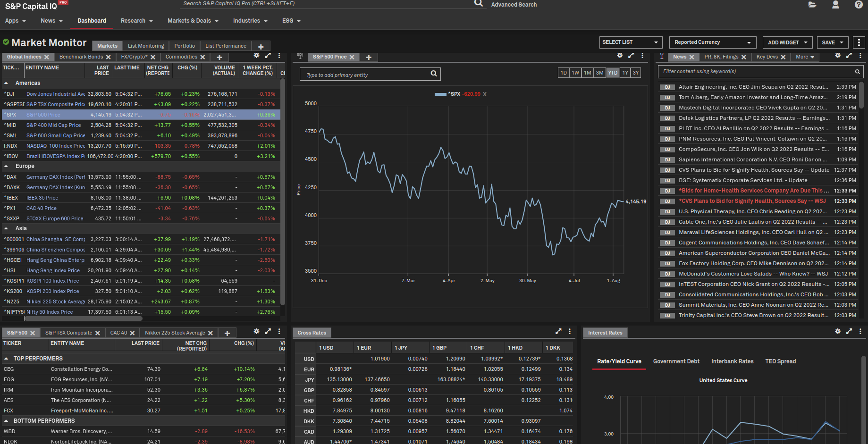868x444 pixels.
Task: Open the help question mark icon
Action: (x=859, y=5)
